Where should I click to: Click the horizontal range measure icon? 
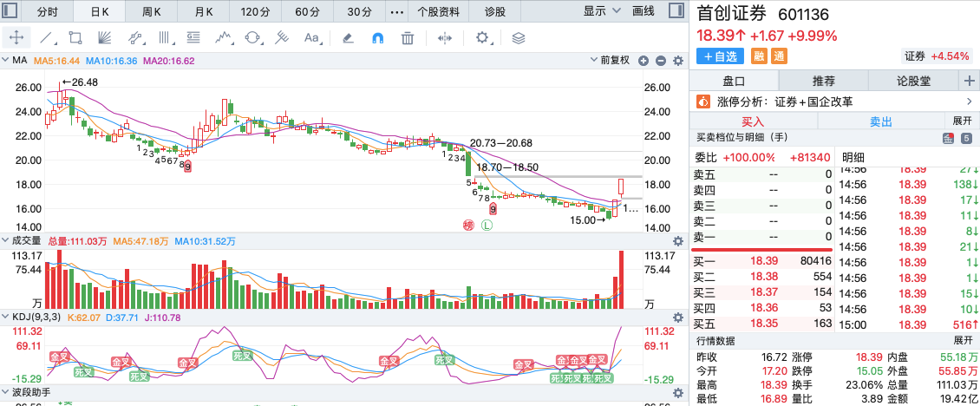444,37
